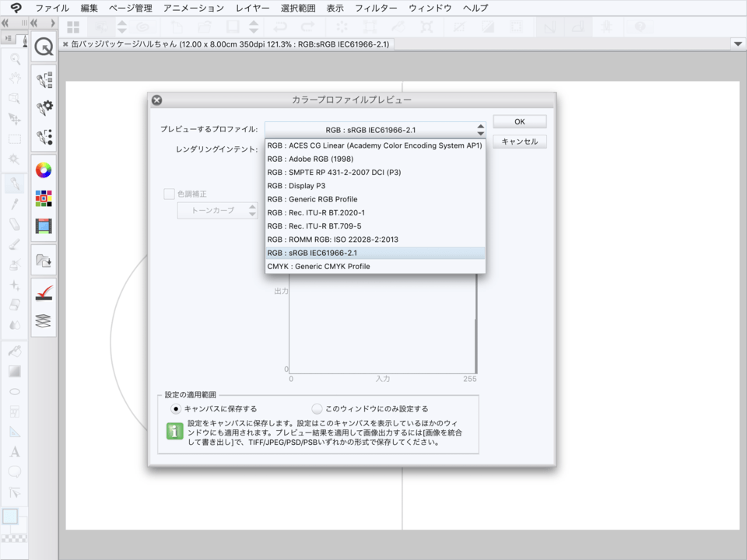Open the color set swatches palette

(44, 198)
